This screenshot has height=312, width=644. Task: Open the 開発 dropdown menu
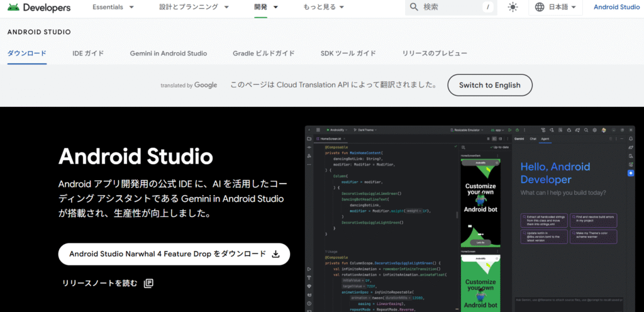click(267, 8)
